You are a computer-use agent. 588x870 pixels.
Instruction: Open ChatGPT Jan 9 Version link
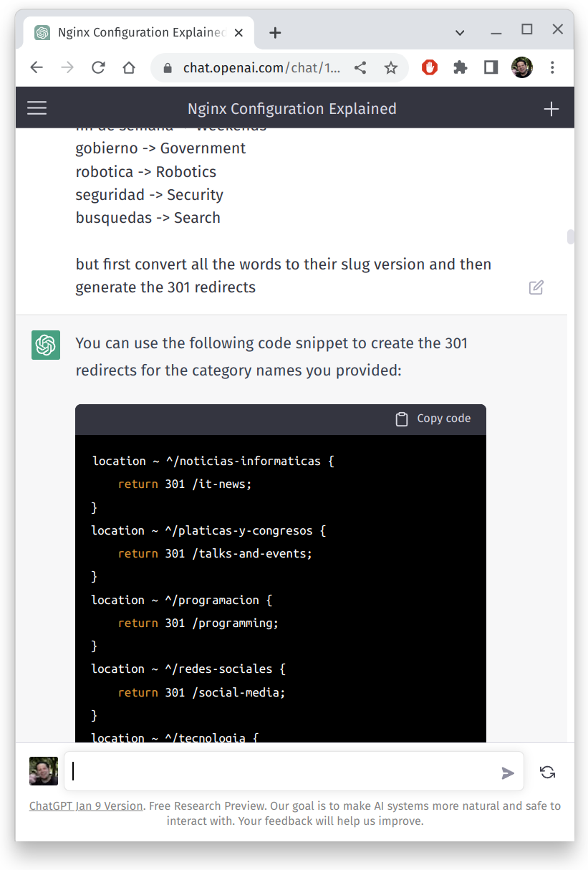86,806
